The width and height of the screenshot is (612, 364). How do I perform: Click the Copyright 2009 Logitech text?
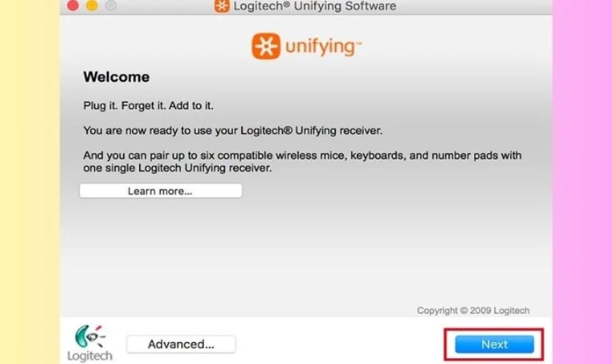pos(473,311)
